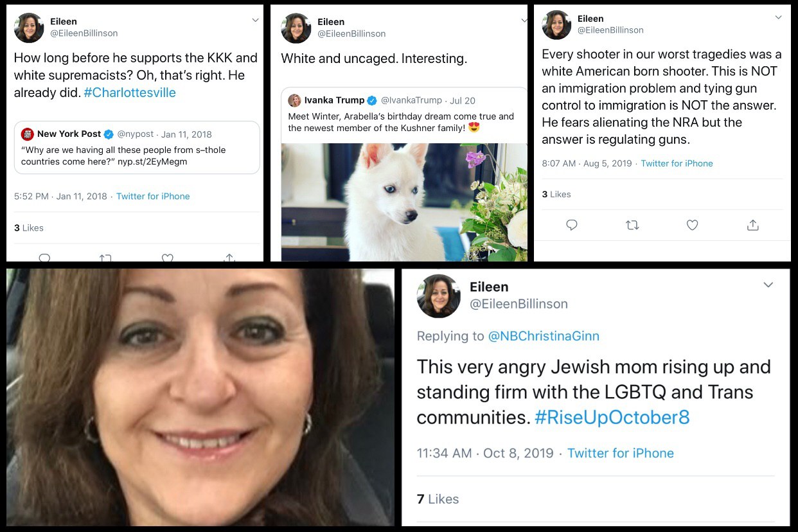Click the @NBChristinaGinn mention link
This screenshot has width=798, height=532.
pyautogui.click(x=544, y=335)
